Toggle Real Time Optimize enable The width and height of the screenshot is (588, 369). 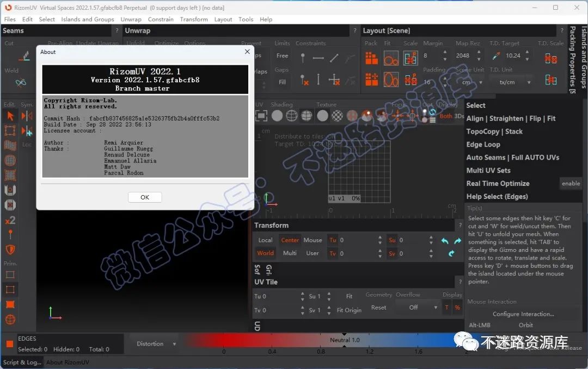pos(571,184)
